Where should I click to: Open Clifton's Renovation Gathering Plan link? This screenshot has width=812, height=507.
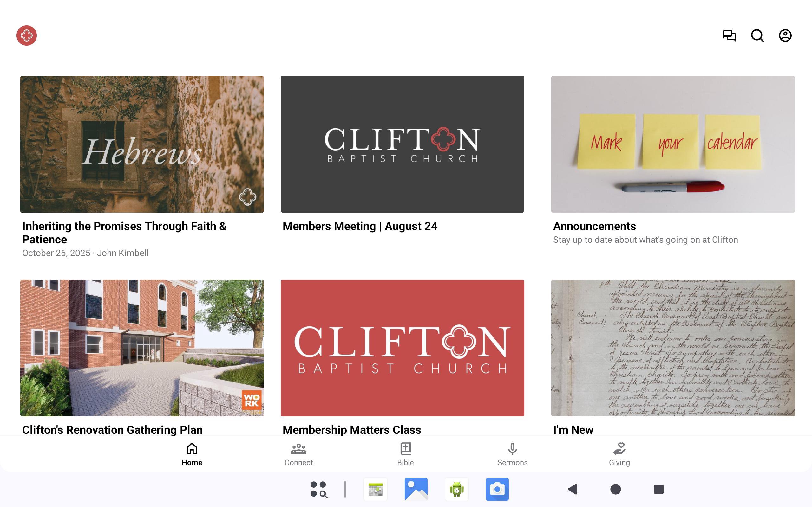(112, 430)
